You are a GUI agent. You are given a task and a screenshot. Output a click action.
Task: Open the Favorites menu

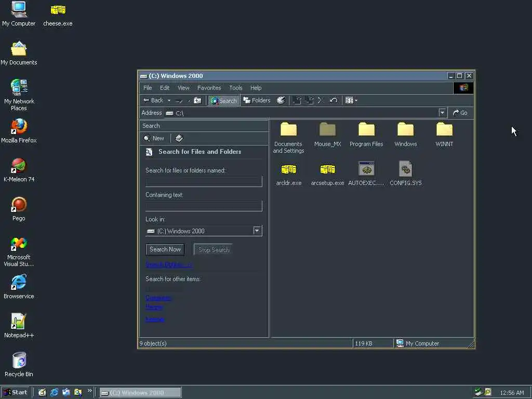point(209,88)
